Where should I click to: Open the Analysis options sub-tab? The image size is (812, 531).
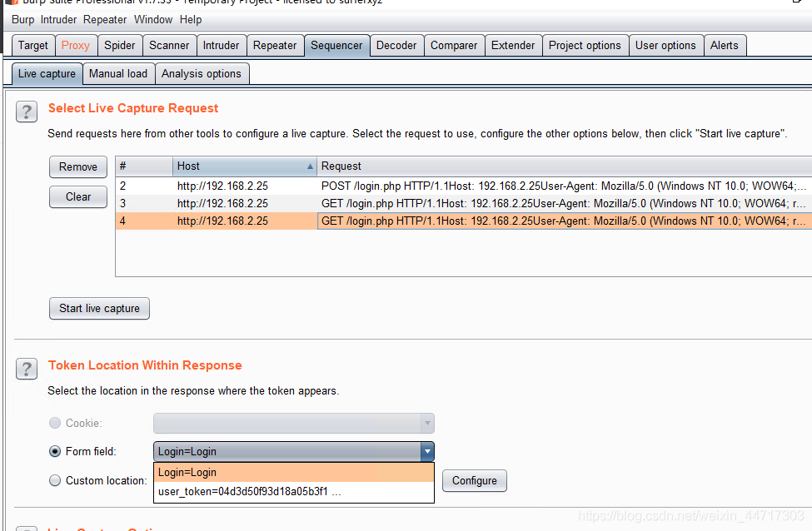(x=202, y=74)
